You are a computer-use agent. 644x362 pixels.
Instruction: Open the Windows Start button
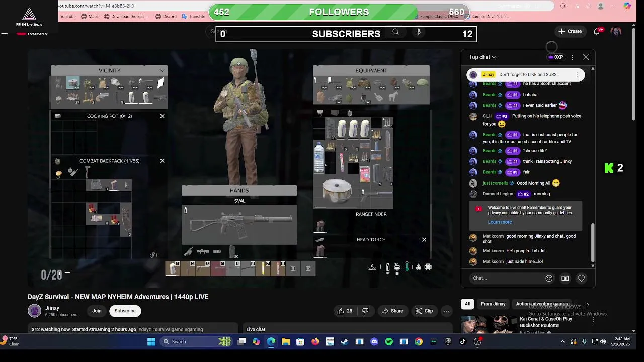[151, 342]
